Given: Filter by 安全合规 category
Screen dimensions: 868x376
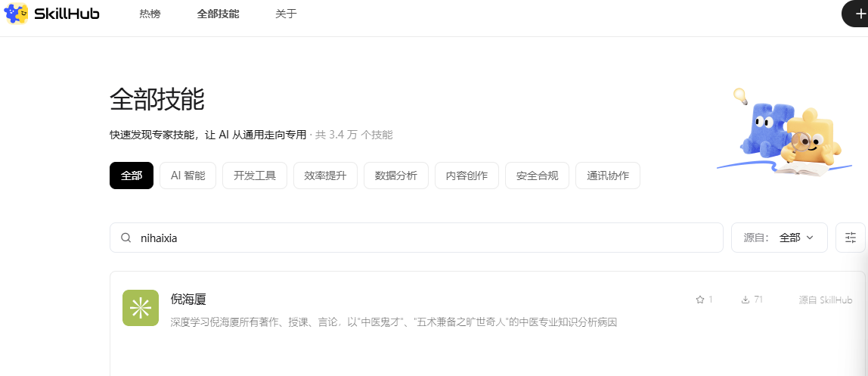Looking at the screenshot, I should point(537,176).
